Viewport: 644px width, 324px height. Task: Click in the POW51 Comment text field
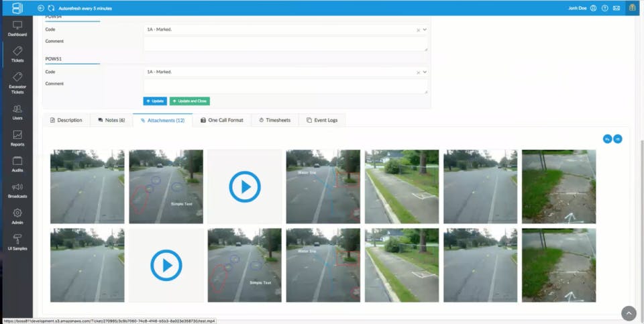(x=286, y=87)
